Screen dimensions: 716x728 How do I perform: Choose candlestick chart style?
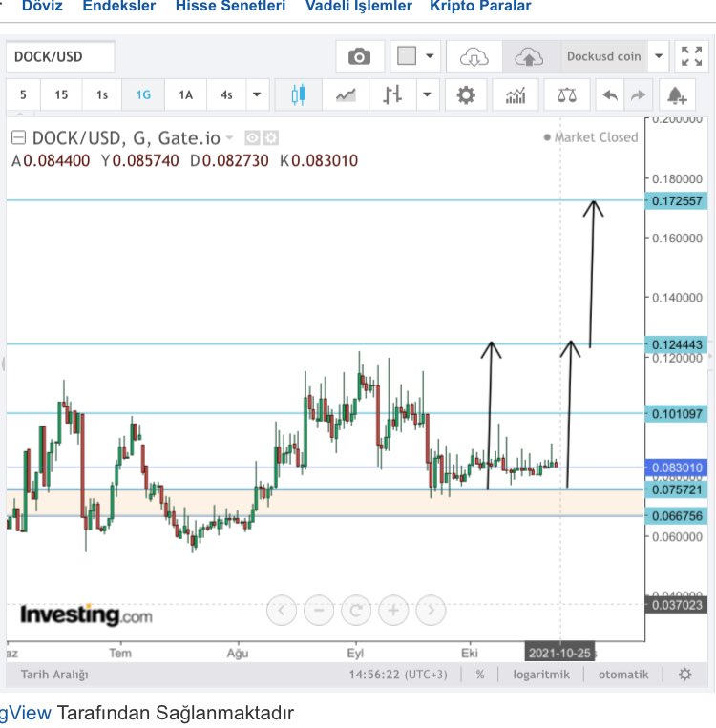(x=298, y=94)
